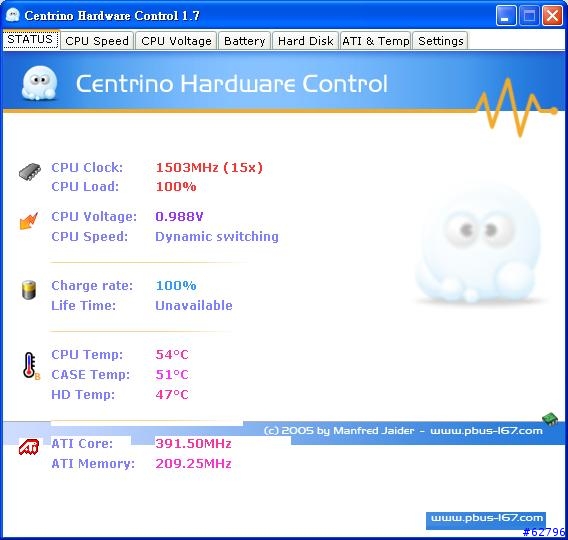Minimize the Centrino Hardware Control window

tap(506, 16)
